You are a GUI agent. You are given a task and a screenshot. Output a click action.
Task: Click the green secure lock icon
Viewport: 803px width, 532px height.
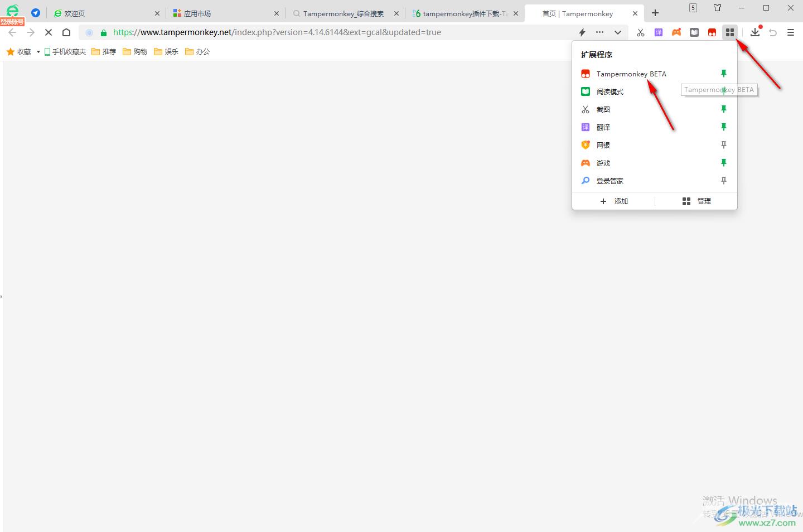[x=103, y=32]
